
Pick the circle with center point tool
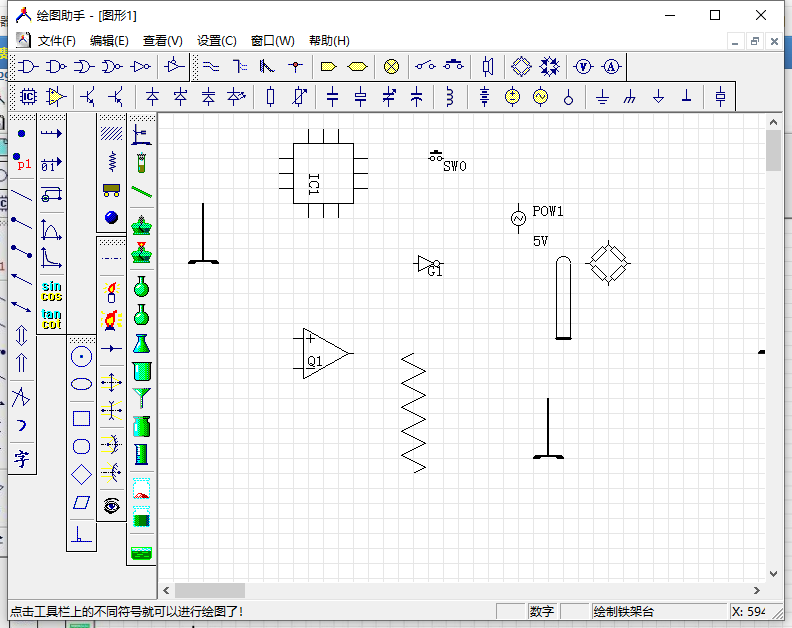[81, 357]
